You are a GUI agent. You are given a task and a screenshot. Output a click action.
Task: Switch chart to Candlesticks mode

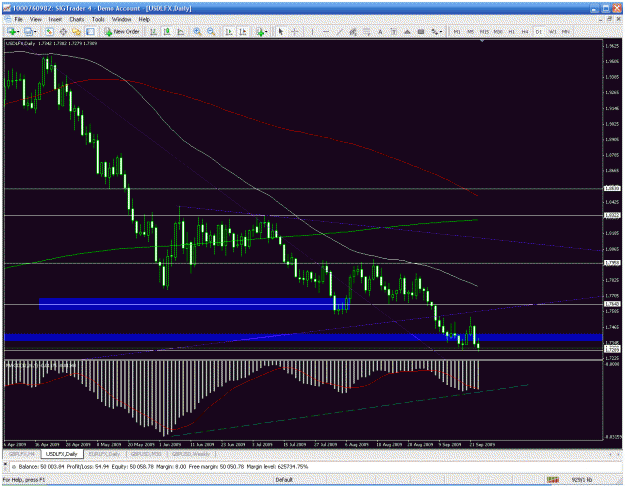(x=167, y=31)
